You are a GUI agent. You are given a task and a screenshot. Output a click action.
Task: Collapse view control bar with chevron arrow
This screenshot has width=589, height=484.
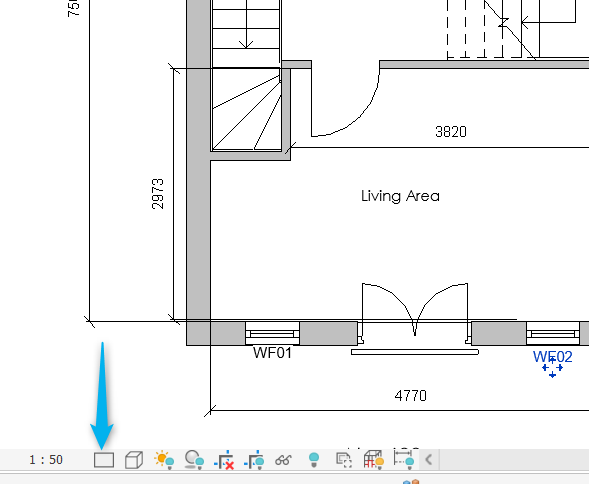[428, 459]
